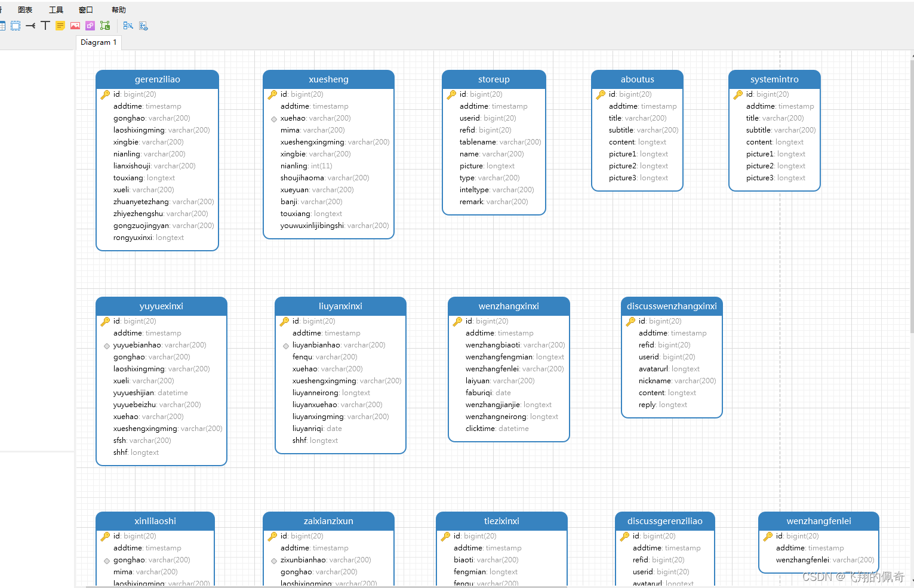This screenshot has width=914, height=588.
Task: Open the 窗口 menu
Action: coord(85,9)
